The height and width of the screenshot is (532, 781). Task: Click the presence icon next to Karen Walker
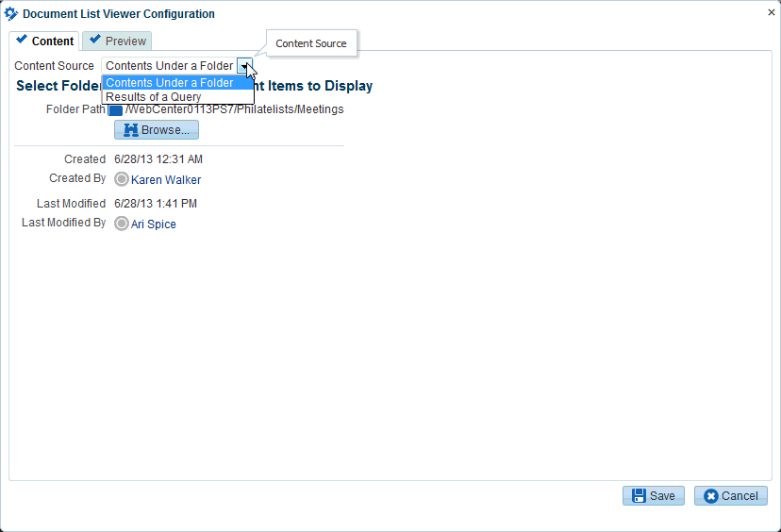pyautogui.click(x=121, y=179)
